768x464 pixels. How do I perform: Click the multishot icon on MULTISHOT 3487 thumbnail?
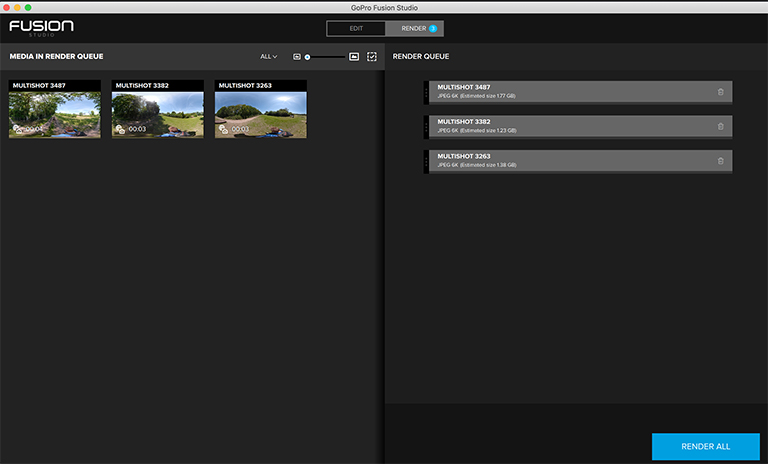click(x=17, y=129)
